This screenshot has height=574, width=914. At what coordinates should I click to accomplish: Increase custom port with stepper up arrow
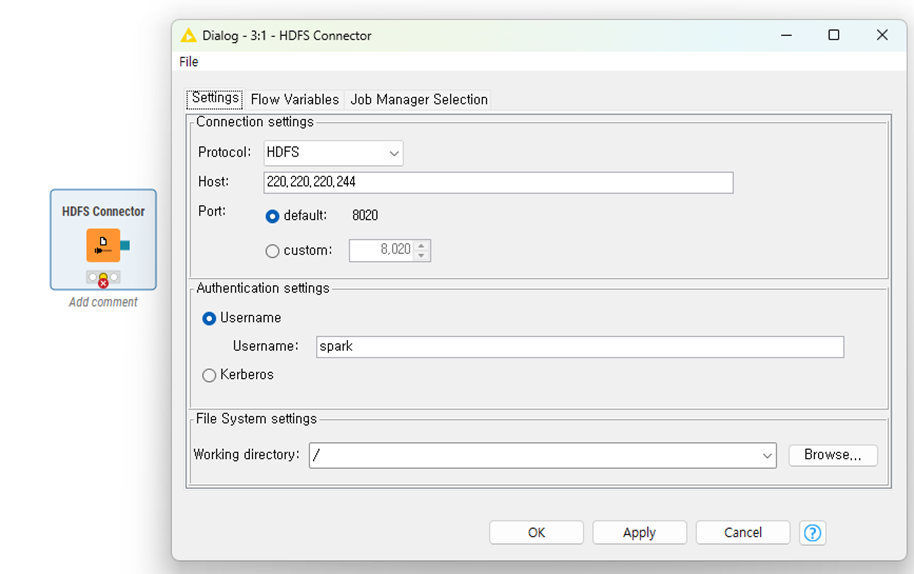click(x=422, y=245)
